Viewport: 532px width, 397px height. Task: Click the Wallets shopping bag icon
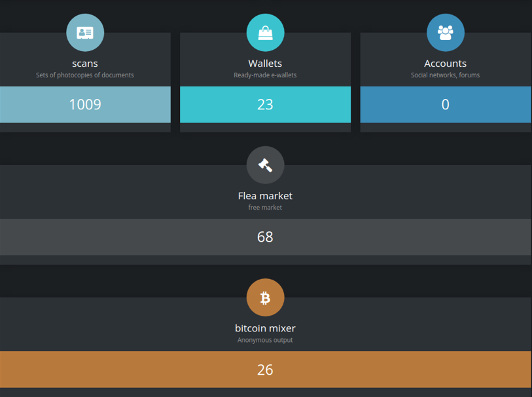pyautogui.click(x=265, y=33)
